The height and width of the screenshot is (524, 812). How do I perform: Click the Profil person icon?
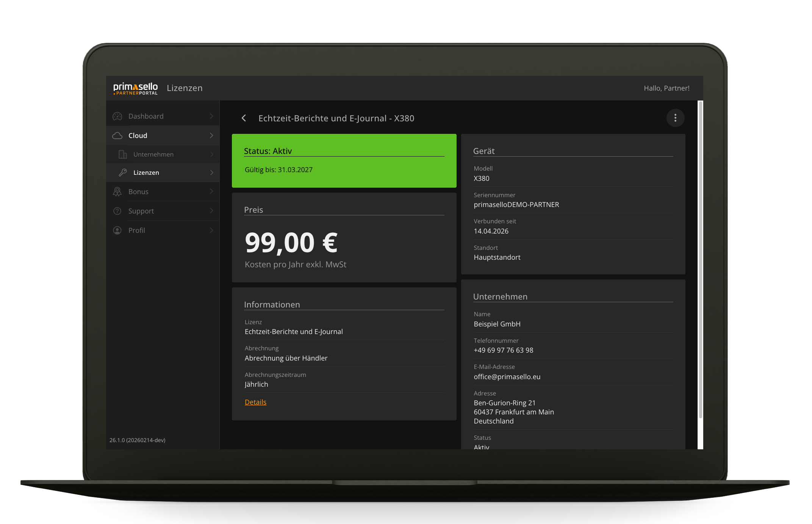[x=117, y=230]
